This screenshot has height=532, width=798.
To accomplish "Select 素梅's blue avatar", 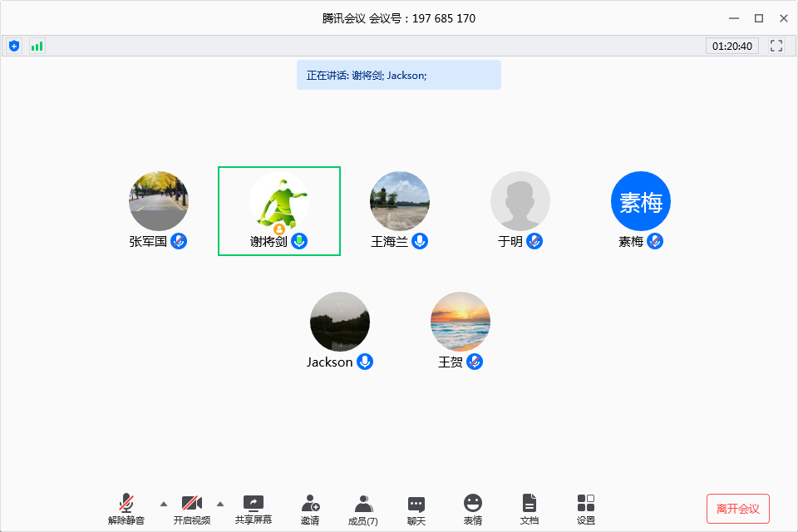I will pos(640,201).
